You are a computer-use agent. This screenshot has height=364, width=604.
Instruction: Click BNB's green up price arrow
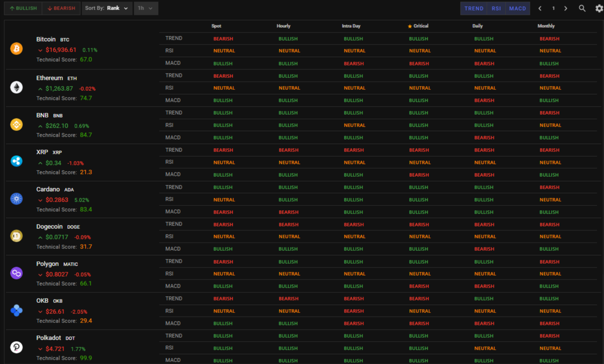(40, 126)
